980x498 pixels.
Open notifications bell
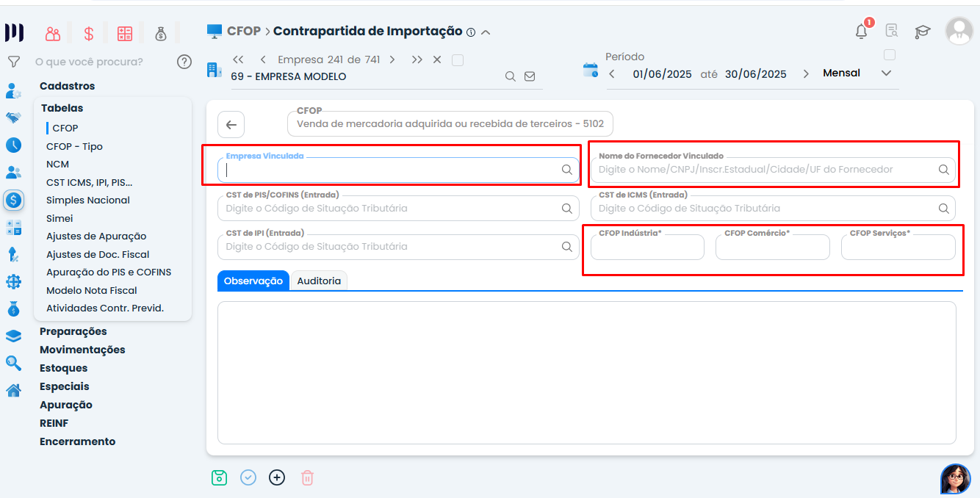pyautogui.click(x=862, y=31)
